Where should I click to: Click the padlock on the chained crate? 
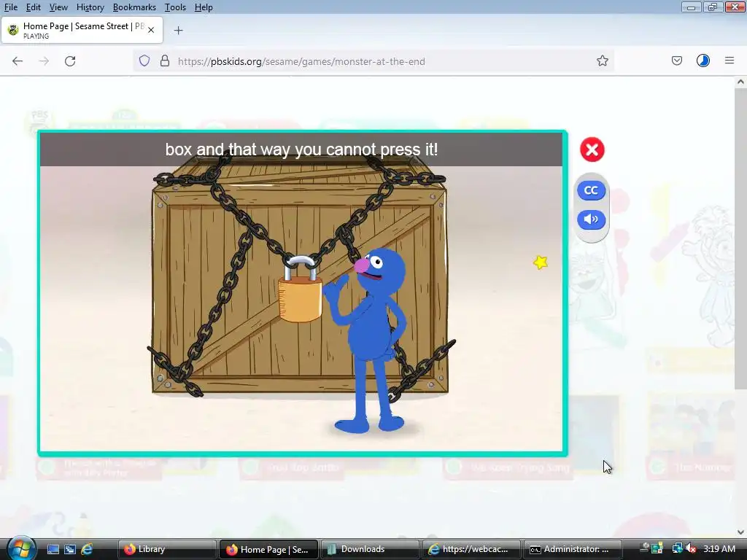point(300,289)
